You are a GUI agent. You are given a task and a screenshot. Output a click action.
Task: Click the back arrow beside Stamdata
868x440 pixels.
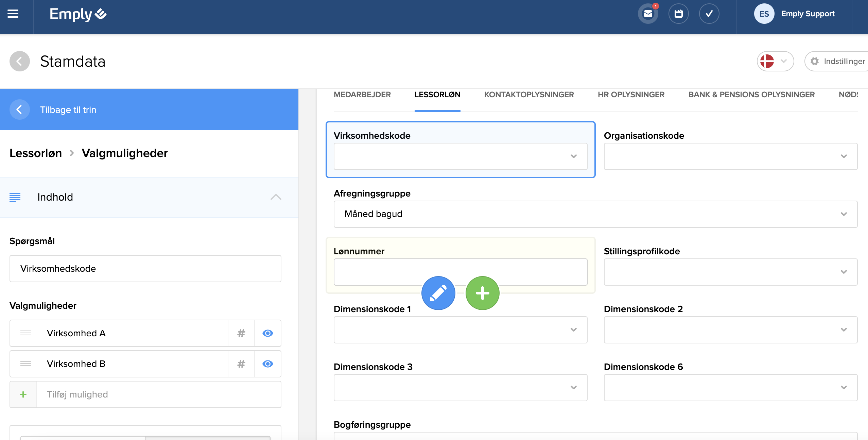click(x=20, y=61)
